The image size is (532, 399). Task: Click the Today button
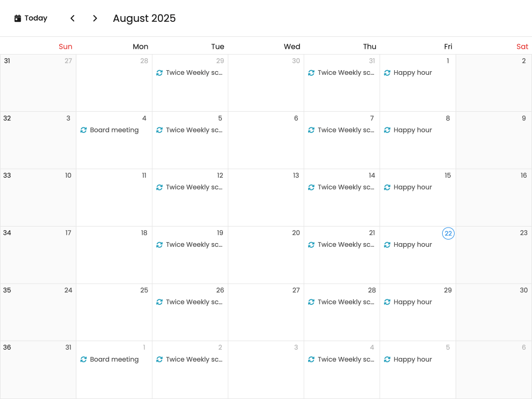[x=31, y=19]
